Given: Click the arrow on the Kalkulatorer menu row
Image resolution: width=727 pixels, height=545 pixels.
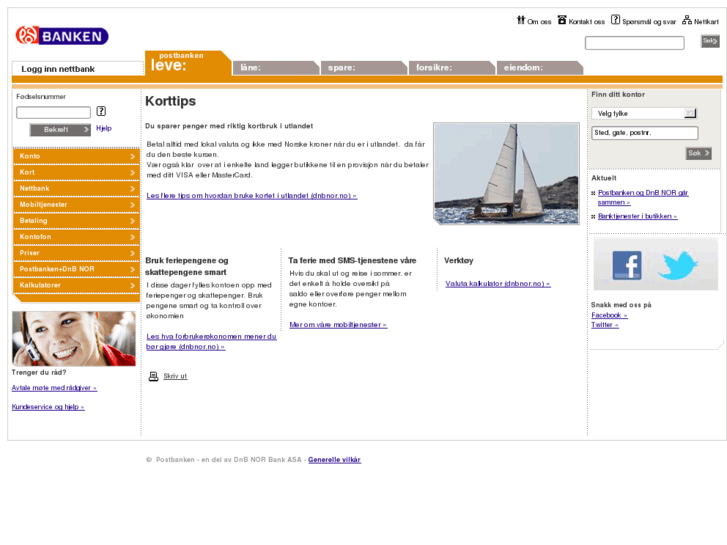Looking at the screenshot, I should [x=132, y=286].
